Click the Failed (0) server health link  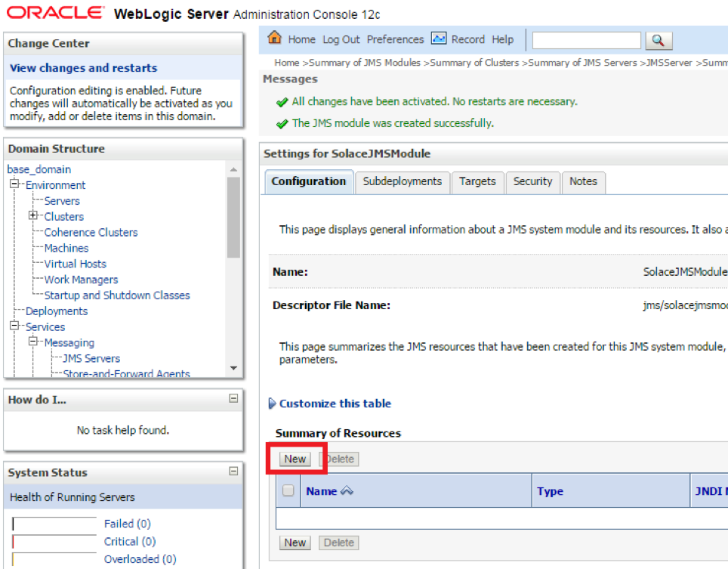[x=127, y=524]
